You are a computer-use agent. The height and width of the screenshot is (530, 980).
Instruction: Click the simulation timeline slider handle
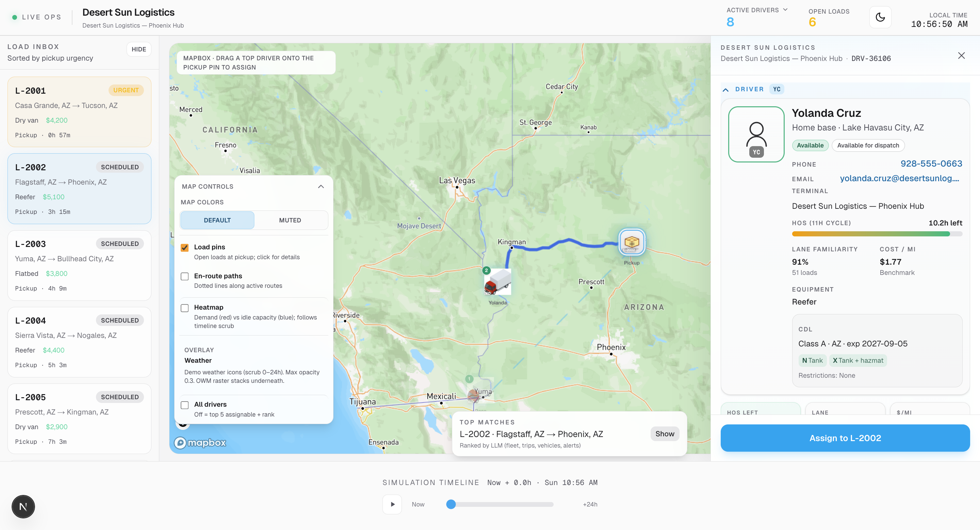click(451, 504)
